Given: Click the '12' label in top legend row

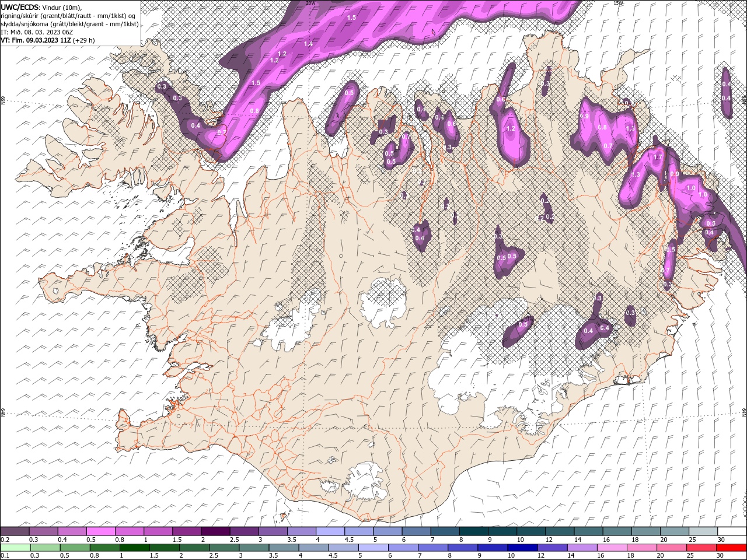Looking at the screenshot, I should pos(549,540).
